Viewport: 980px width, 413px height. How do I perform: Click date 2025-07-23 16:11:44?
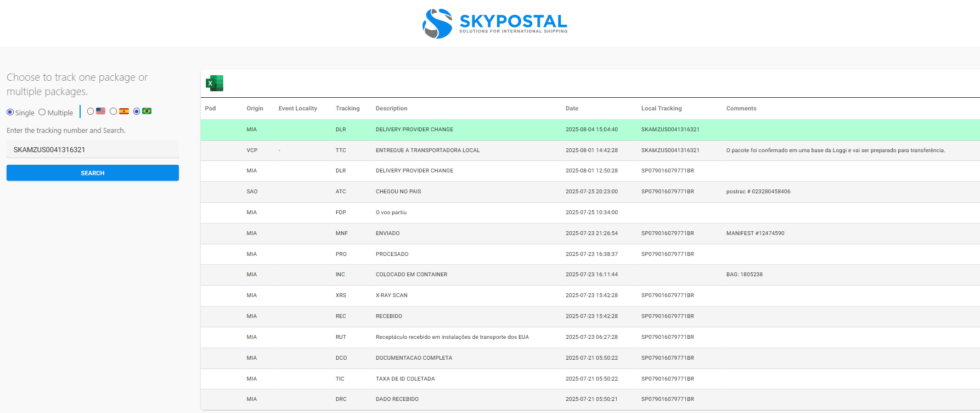pos(592,275)
